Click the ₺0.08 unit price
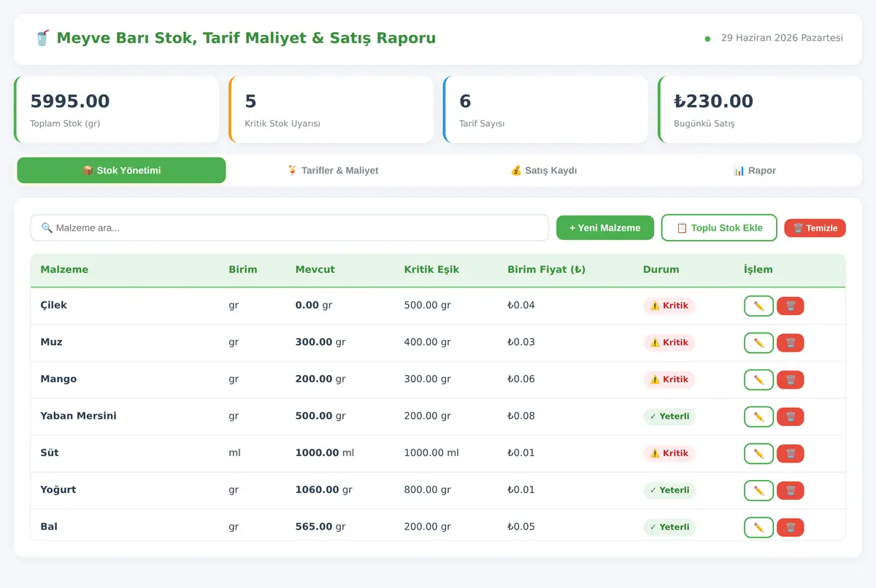 tap(521, 416)
